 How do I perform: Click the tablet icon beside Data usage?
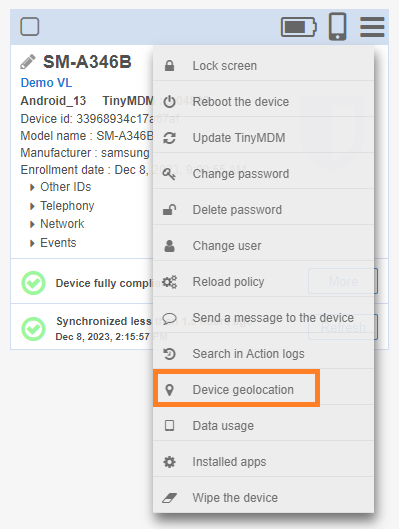click(169, 426)
